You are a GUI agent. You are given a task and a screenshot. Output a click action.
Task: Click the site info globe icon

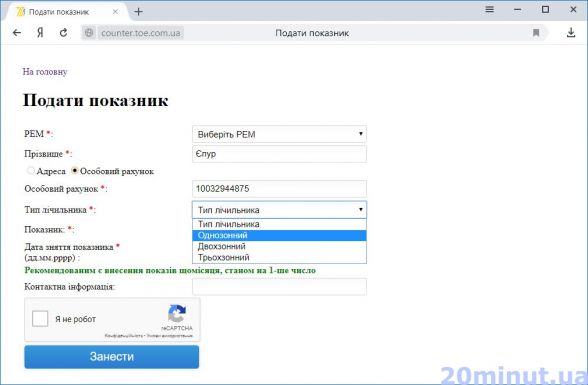pos(89,33)
